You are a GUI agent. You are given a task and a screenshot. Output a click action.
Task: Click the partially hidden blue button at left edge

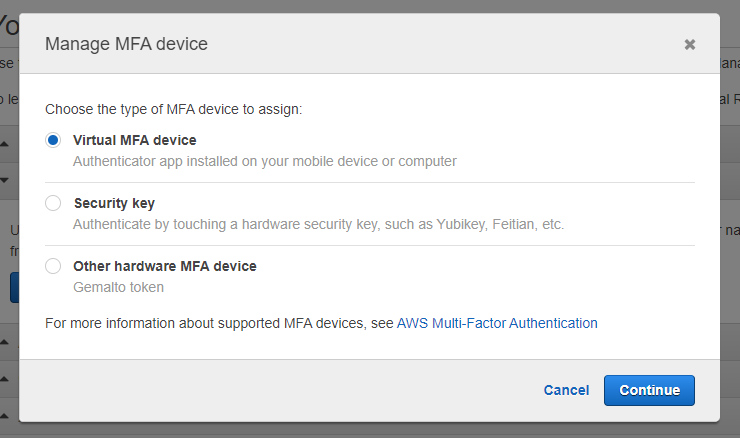(x=13, y=286)
